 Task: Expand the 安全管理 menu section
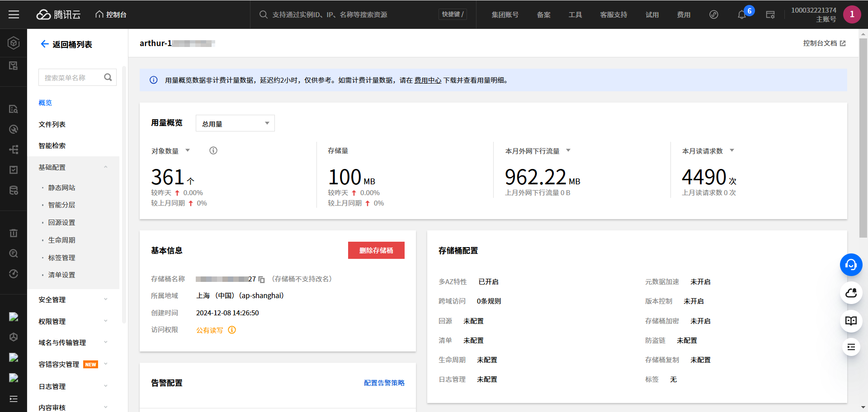(105, 300)
